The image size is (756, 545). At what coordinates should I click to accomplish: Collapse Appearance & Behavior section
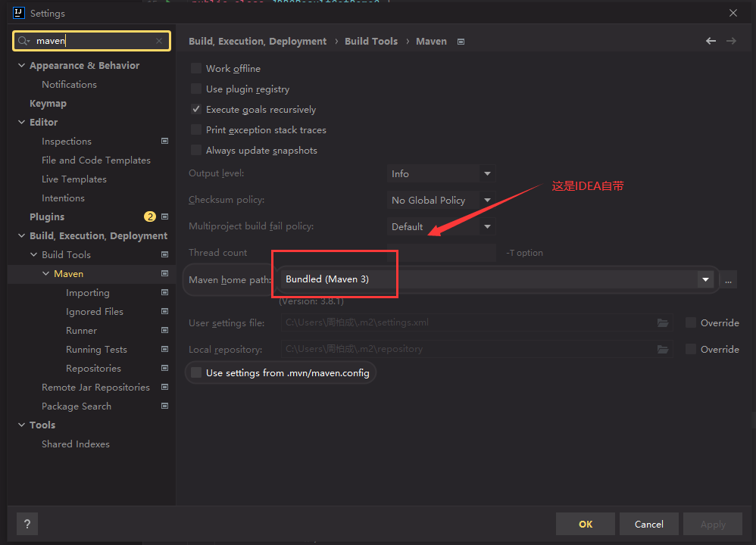tap(21, 65)
